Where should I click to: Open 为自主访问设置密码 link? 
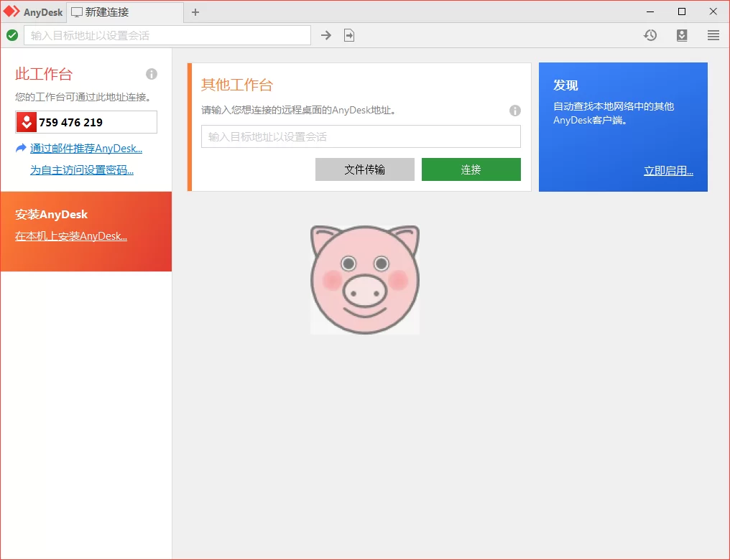[82, 170]
